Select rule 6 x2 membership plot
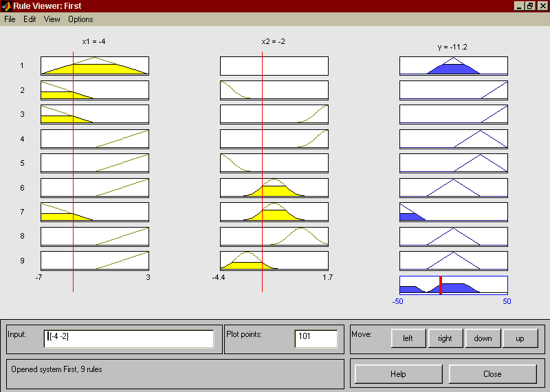 tap(274, 188)
